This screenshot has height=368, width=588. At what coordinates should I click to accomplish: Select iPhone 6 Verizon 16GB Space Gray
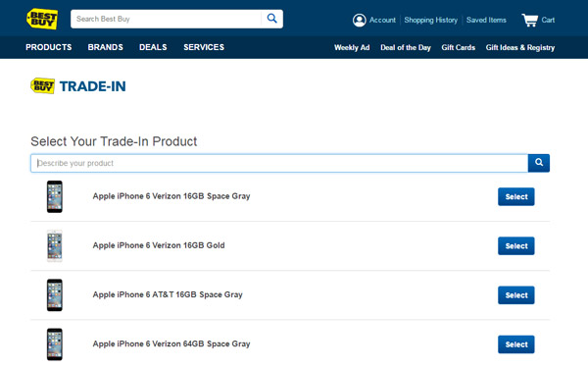coord(516,197)
